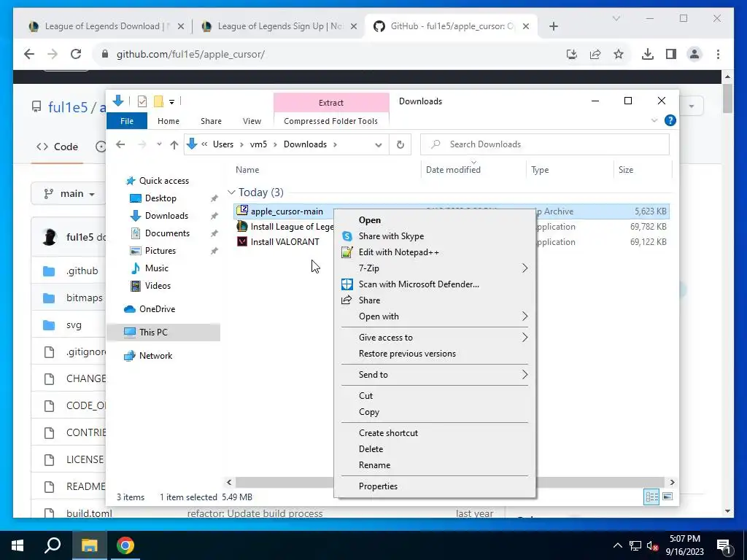
Task: Click Chrome address bar URL
Action: [190, 54]
